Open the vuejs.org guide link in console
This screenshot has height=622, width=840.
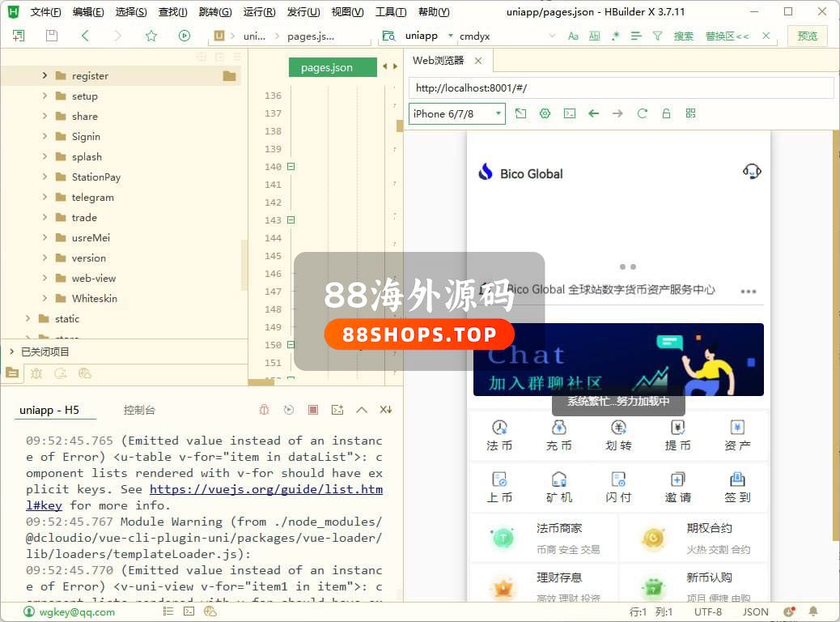(265, 489)
